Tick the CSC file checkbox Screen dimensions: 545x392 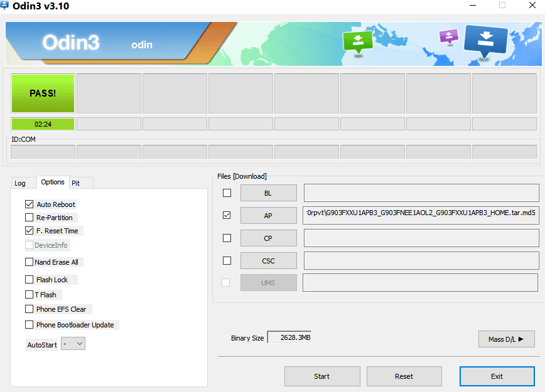click(227, 260)
